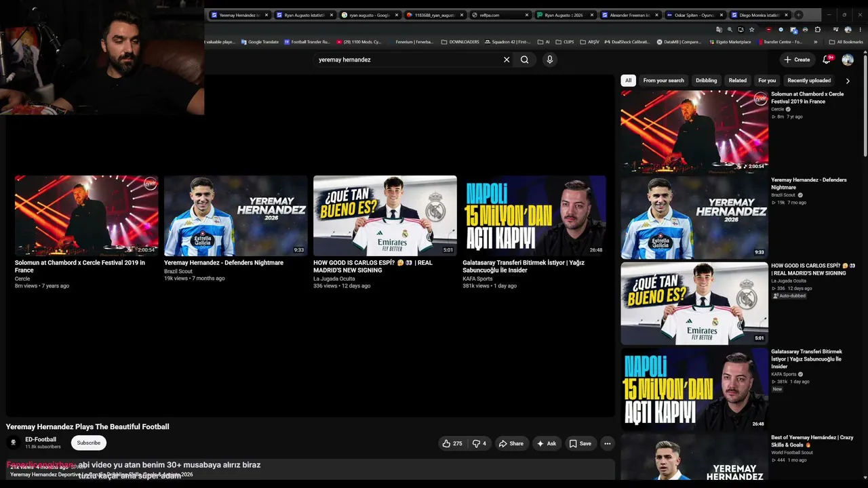
Task: Open Football Transfer Ru... bookmark
Action: point(307,42)
